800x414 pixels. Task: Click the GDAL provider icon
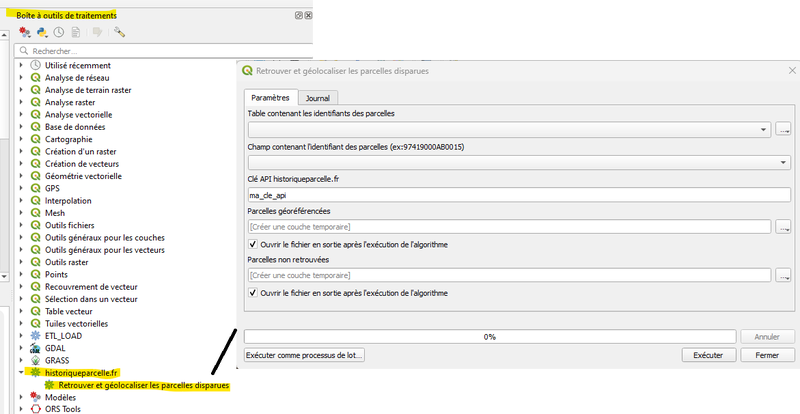click(36, 348)
